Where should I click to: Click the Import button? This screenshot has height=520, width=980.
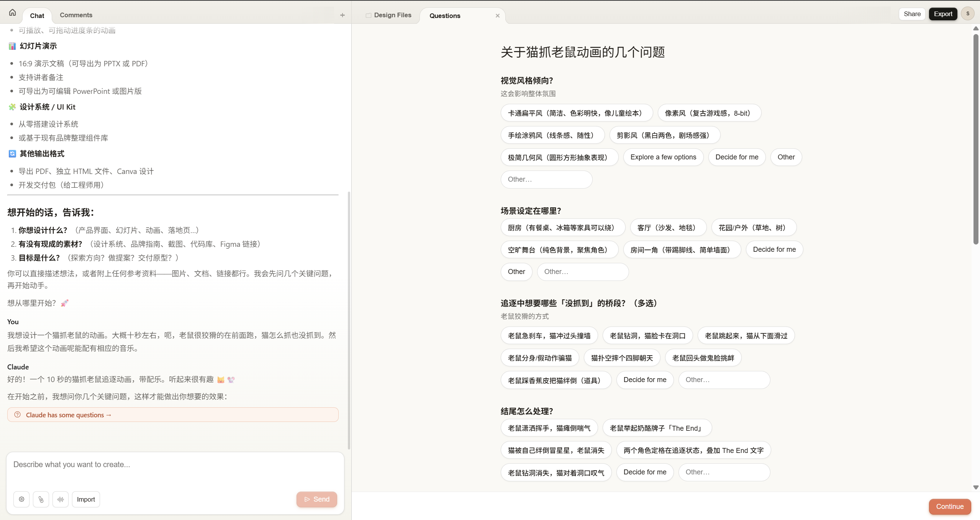[x=86, y=499]
